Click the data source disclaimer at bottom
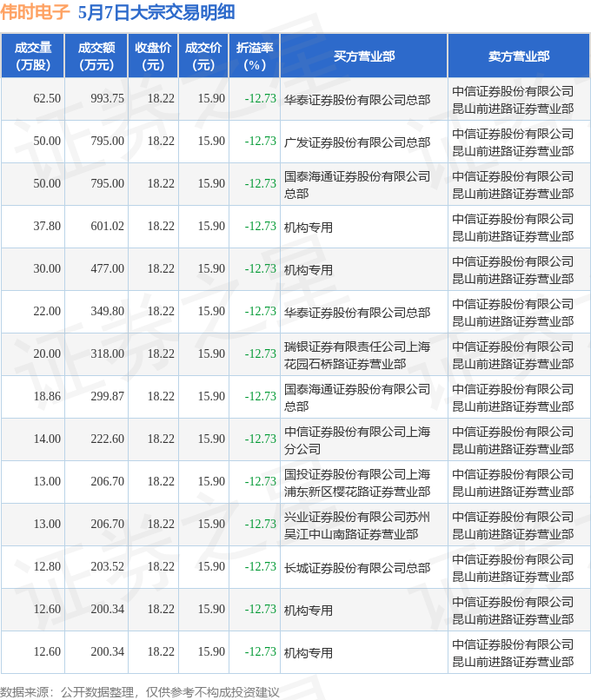 click(139, 692)
